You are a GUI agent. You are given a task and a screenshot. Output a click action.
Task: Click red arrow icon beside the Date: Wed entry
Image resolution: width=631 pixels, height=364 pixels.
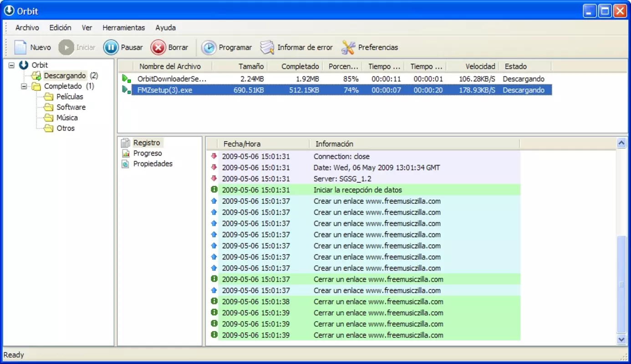(214, 167)
